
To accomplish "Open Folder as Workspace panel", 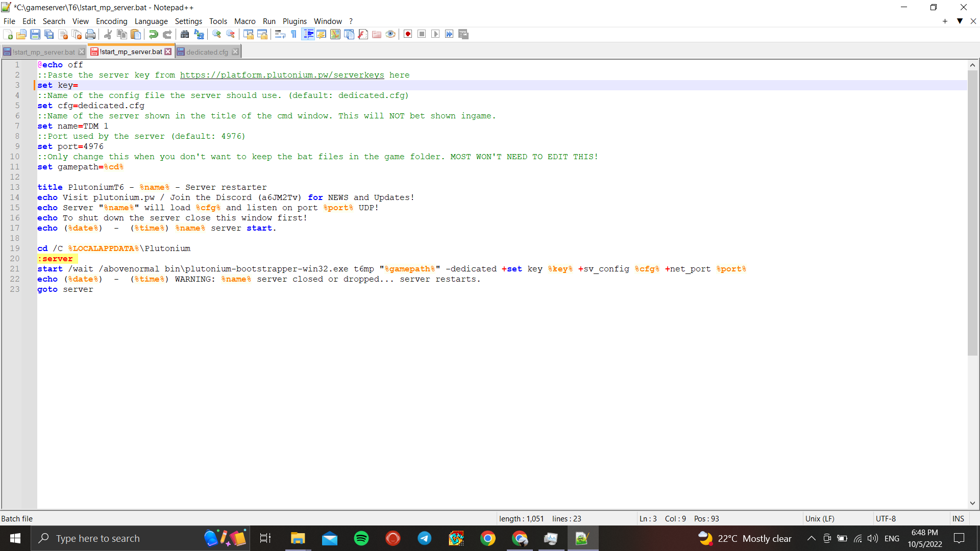I will (x=377, y=34).
